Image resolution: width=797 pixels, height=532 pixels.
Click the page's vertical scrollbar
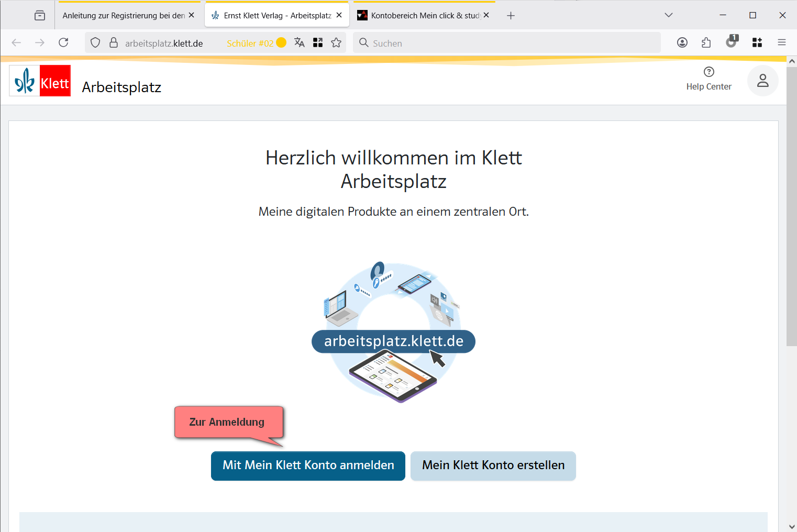pyautogui.click(x=791, y=209)
